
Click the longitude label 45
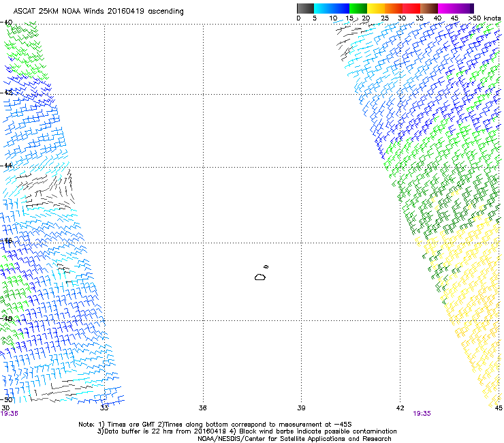pyautogui.click(x=499, y=408)
